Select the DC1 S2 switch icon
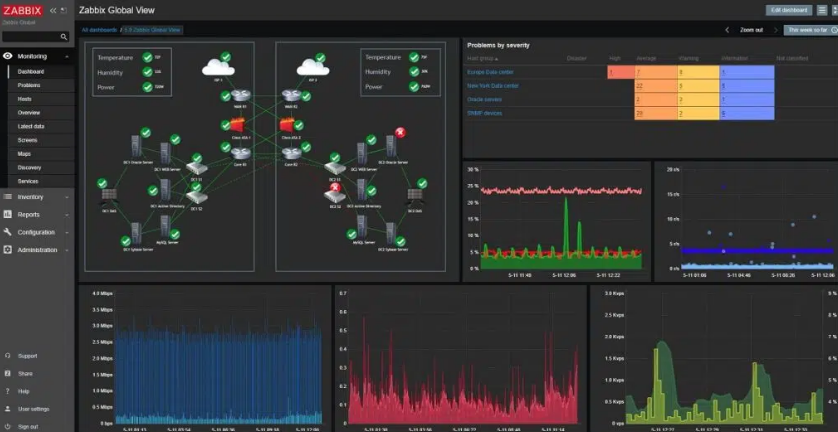Viewport: 838px width, 432px height. pyautogui.click(x=197, y=197)
